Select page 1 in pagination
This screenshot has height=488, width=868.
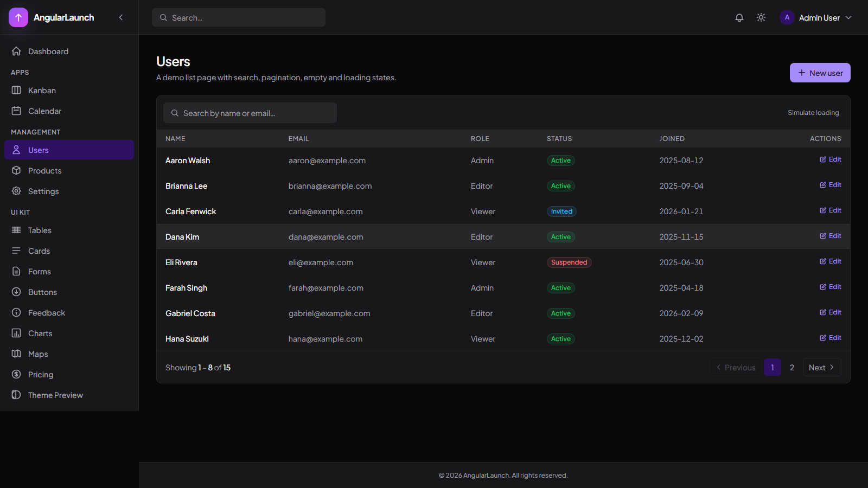click(773, 367)
